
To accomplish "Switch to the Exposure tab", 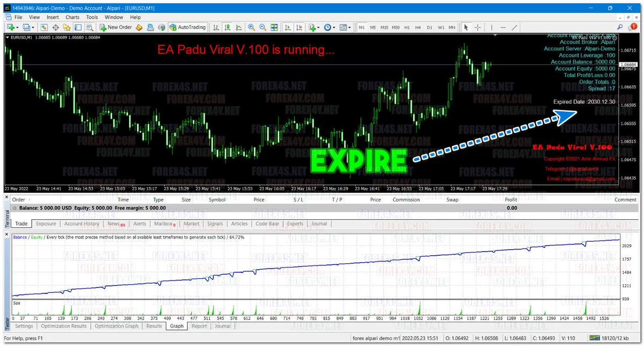I will (46, 224).
